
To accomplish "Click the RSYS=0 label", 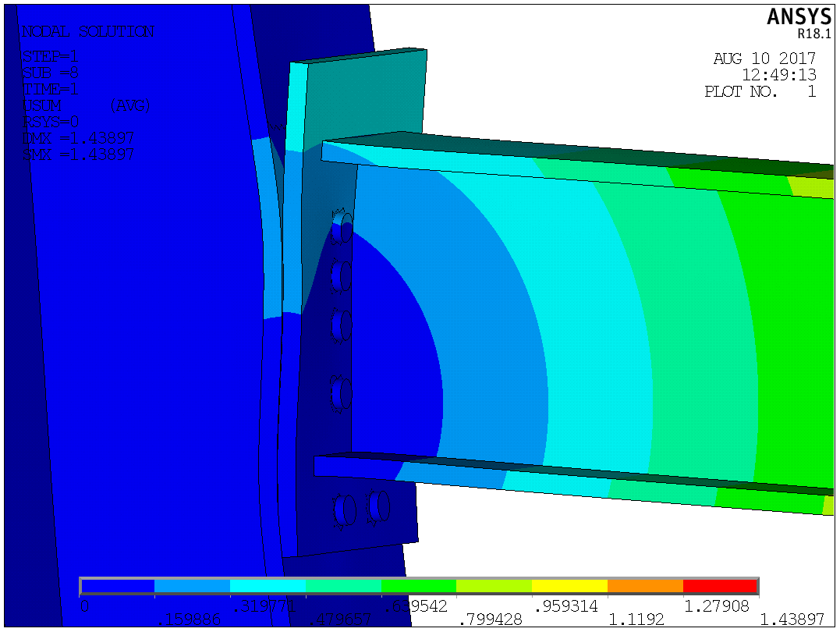I will point(50,122).
